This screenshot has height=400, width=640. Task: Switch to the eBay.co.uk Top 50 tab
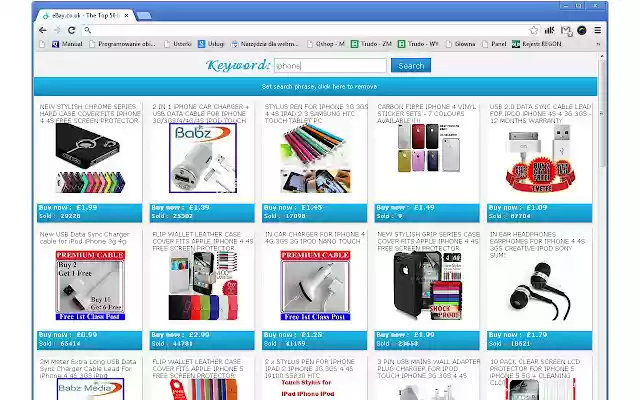coord(86,16)
